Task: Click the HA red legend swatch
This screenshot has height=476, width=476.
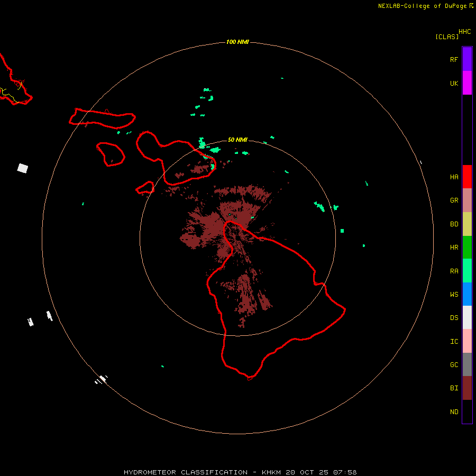Action: (467, 177)
